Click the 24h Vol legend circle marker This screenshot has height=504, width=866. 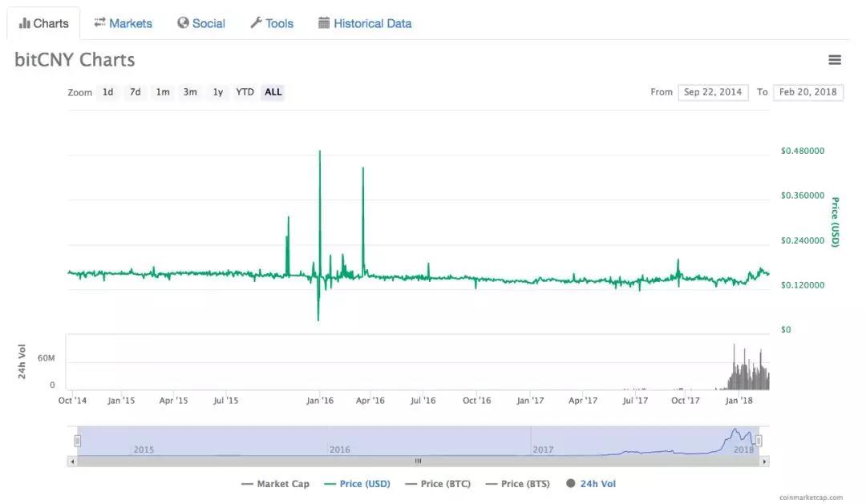571,484
